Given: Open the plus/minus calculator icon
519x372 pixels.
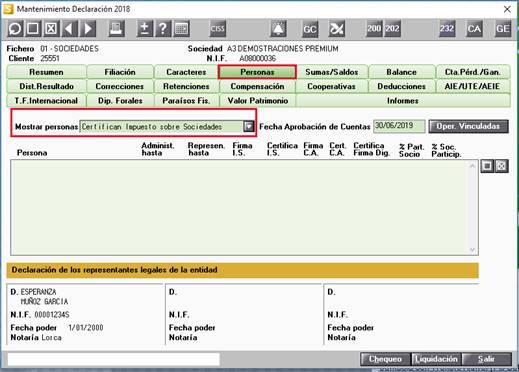Looking at the screenshot, I should click(x=145, y=29).
